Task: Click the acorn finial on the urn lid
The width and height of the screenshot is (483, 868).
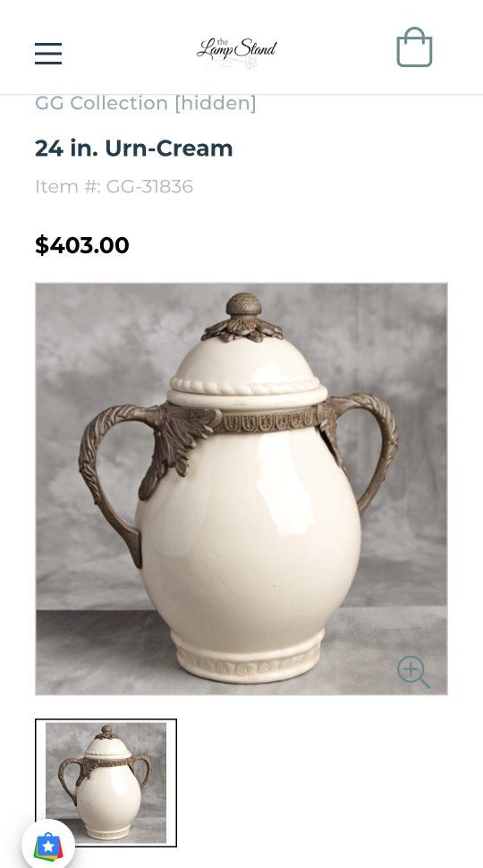Action: click(x=243, y=305)
